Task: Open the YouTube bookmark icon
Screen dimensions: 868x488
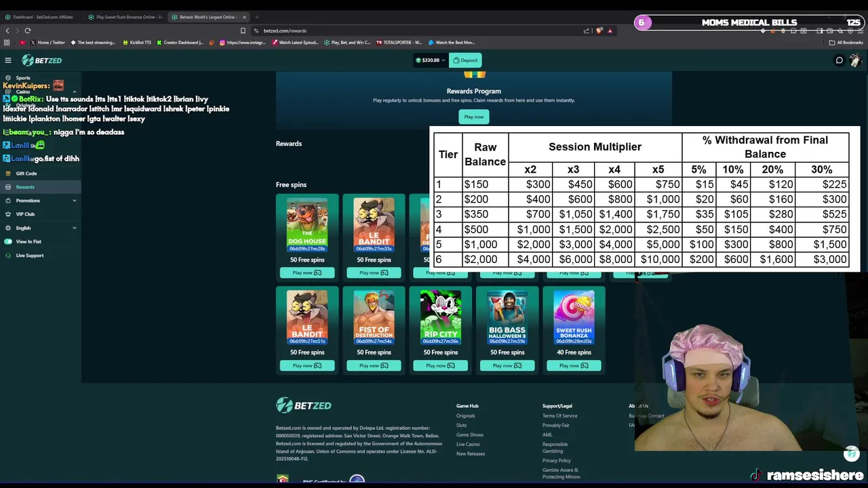Action: [x=22, y=43]
